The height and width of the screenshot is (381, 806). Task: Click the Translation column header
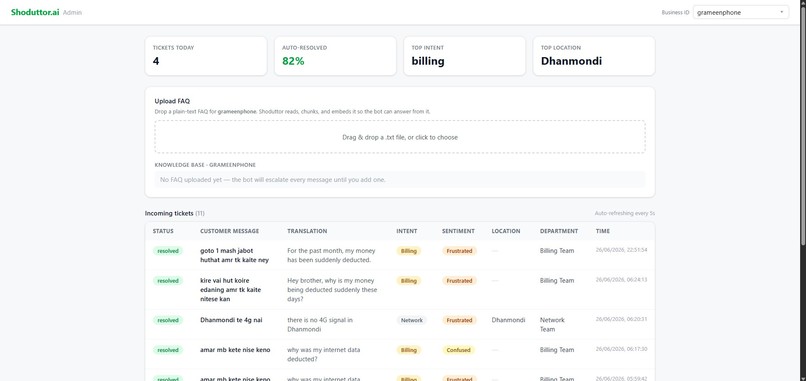307,231
